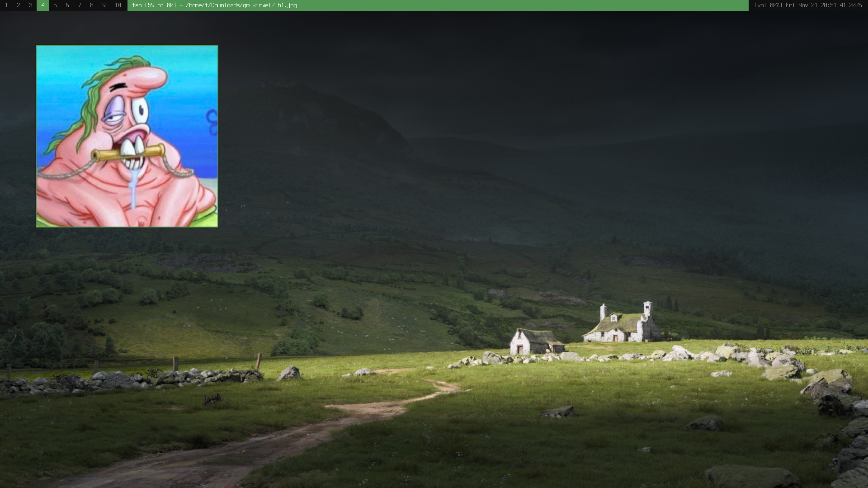The width and height of the screenshot is (868, 488).
Task: Go to workspace 9
Action: tap(104, 5)
